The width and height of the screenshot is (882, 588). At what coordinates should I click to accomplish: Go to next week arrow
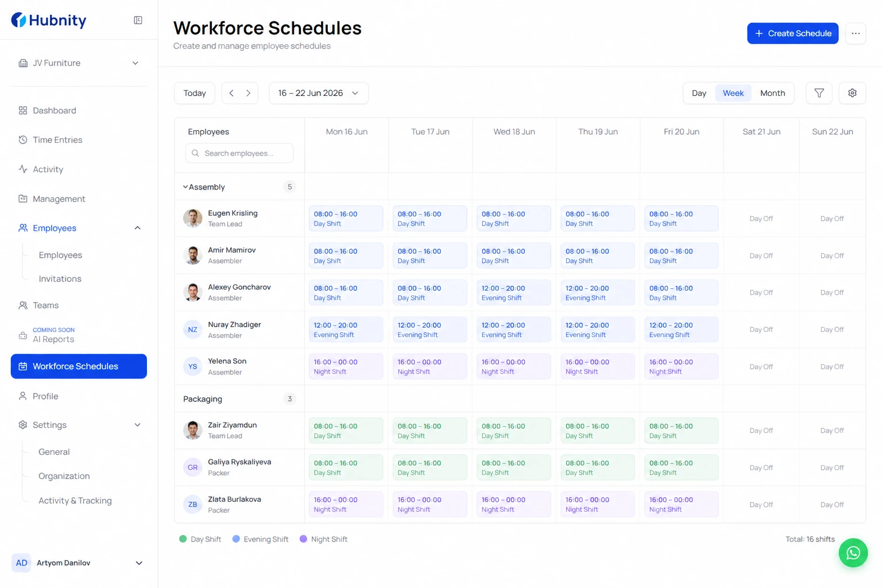point(248,93)
